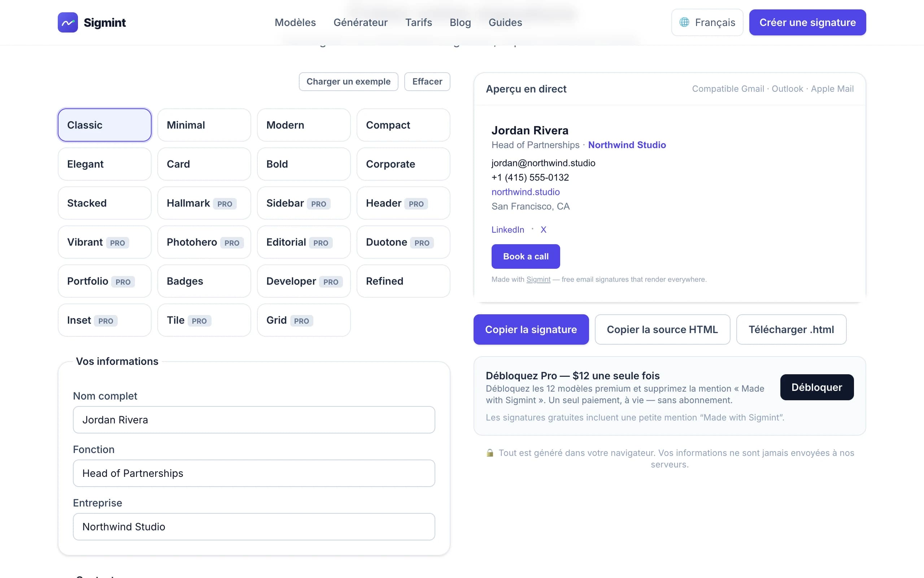Click Créer une signature button
Image resolution: width=924 pixels, height=578 pixels.
(807, 22)
